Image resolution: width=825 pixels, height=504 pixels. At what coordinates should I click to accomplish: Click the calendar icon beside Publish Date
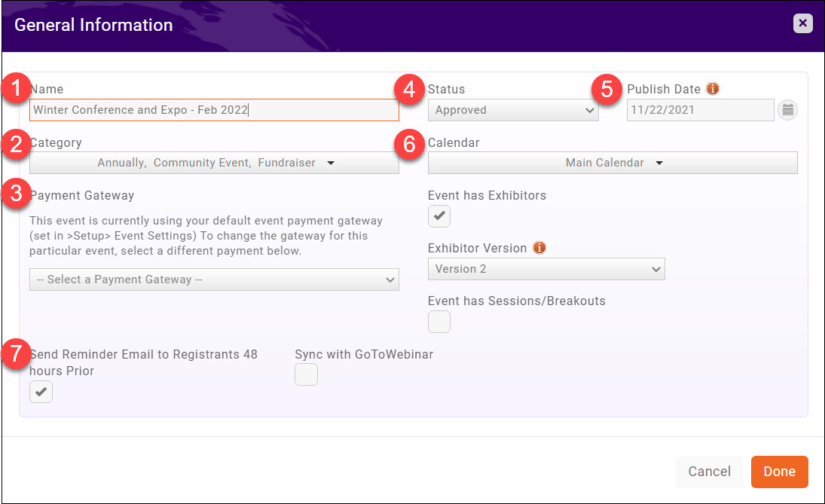787,110
